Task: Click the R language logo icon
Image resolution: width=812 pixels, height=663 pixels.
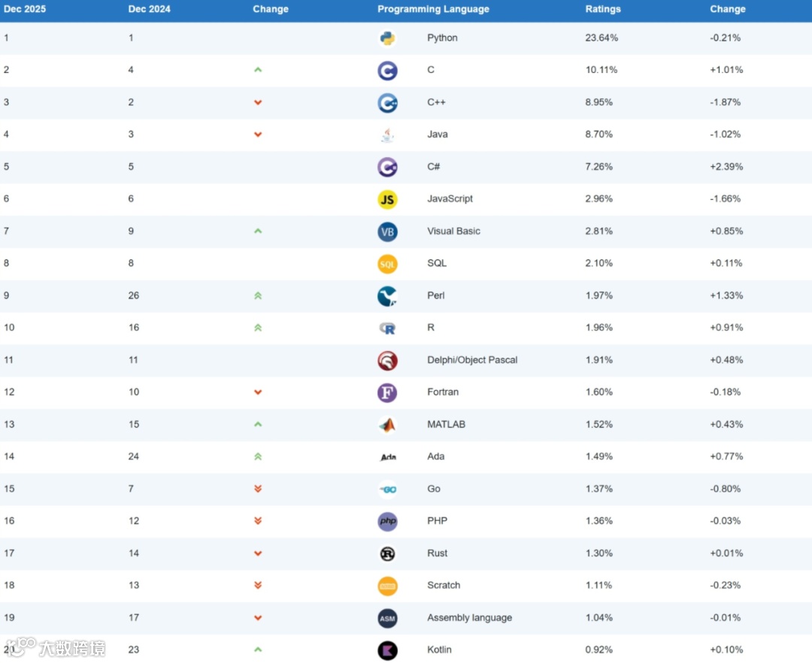Action: coord(387,328)
